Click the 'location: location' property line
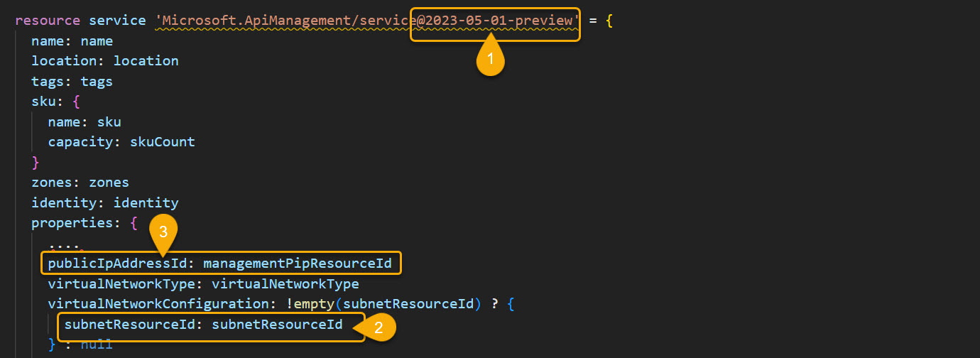The width and height of the screenshot is (980, 358). pyautogui.click(x=104, y=61)
